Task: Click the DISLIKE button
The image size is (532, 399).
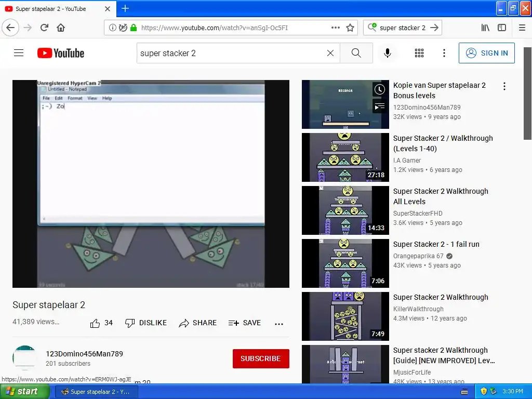Action: [x=146, y=323]
